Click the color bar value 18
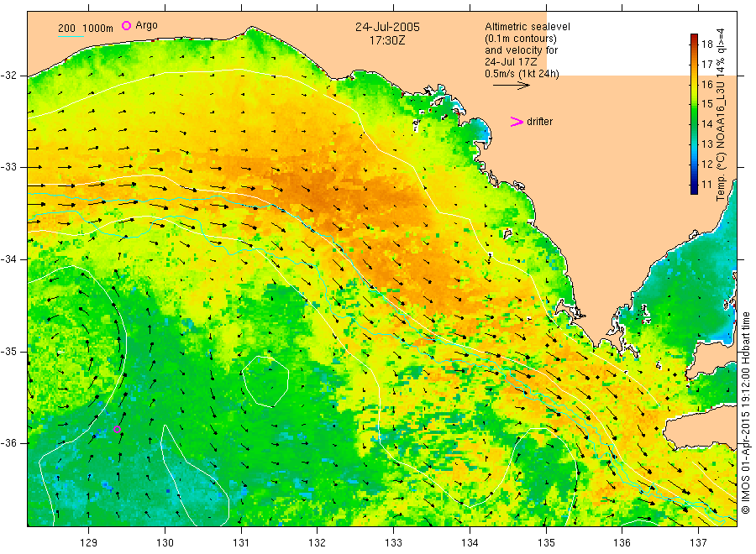 click(706, 44)
